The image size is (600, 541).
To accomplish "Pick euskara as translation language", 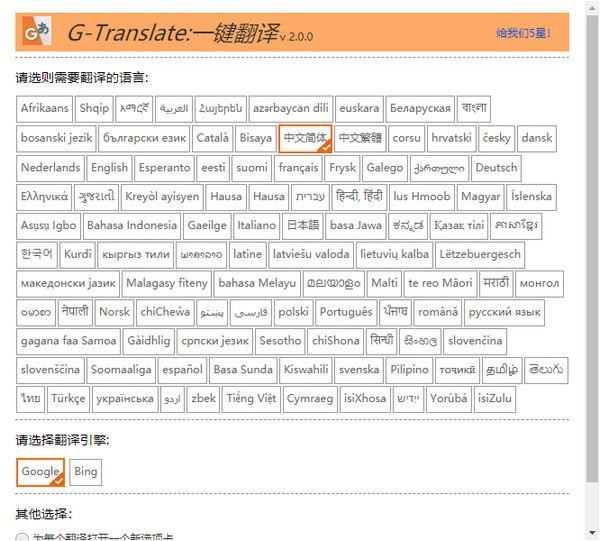I will [x=359, y=109].
